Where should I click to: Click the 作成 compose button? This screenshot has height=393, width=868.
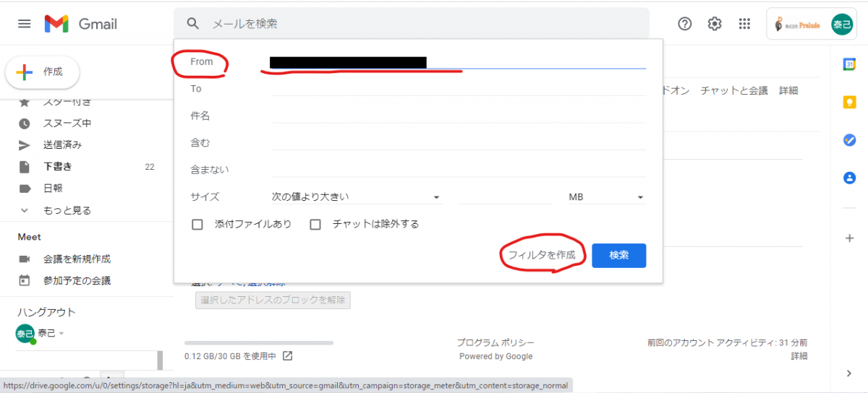tap(43, 72)
